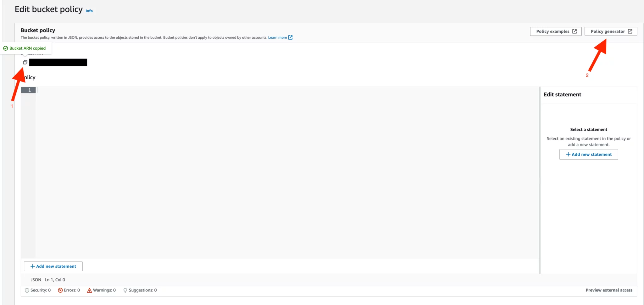Open Info link next to page title
644x305 pixels.
tap(89, 11)
